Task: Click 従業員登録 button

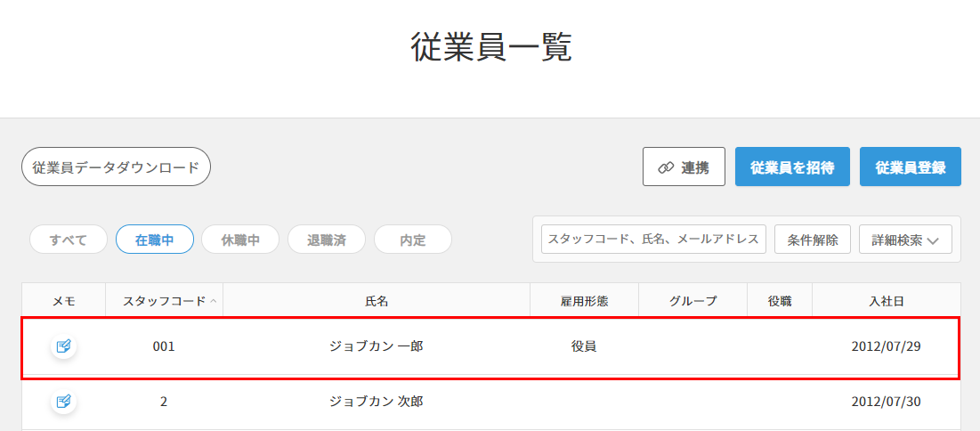Action: pos(911,167)
